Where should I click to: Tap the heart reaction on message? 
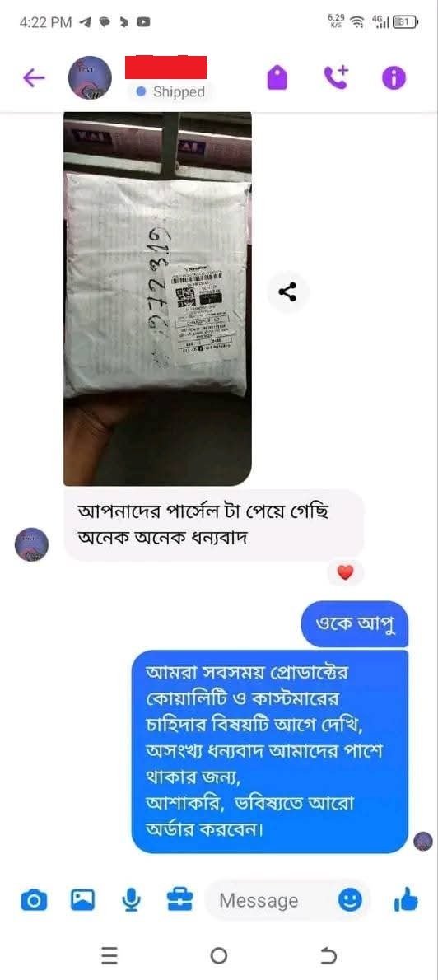(345, 572)
